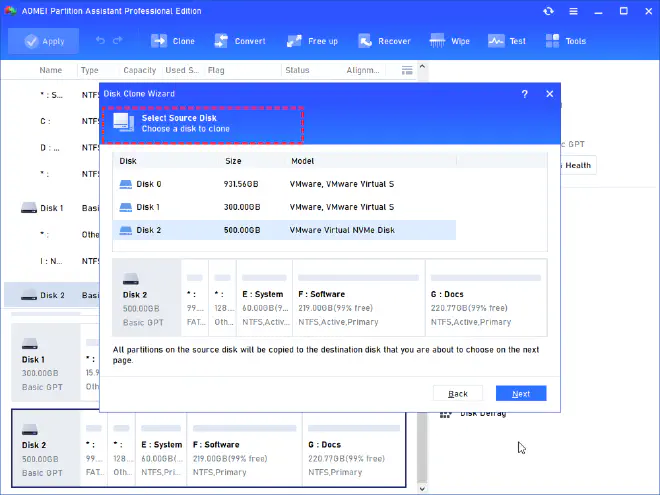Open the wizard help question mark

[x=525, y=93]
